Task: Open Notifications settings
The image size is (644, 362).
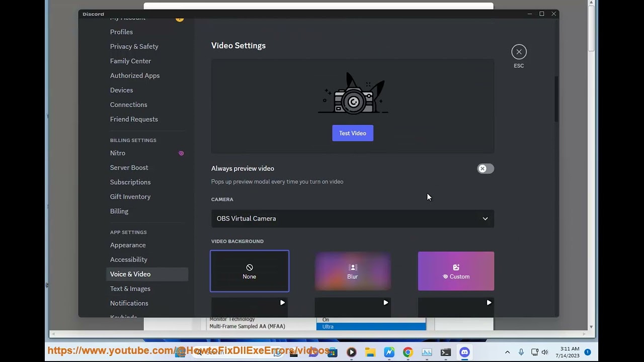Action: pyautogui.click(x=129, y=303)
